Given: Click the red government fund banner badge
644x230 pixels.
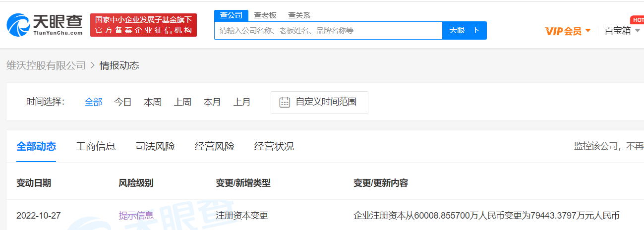Looking at the screenshot, I should (x=143, y=25).
